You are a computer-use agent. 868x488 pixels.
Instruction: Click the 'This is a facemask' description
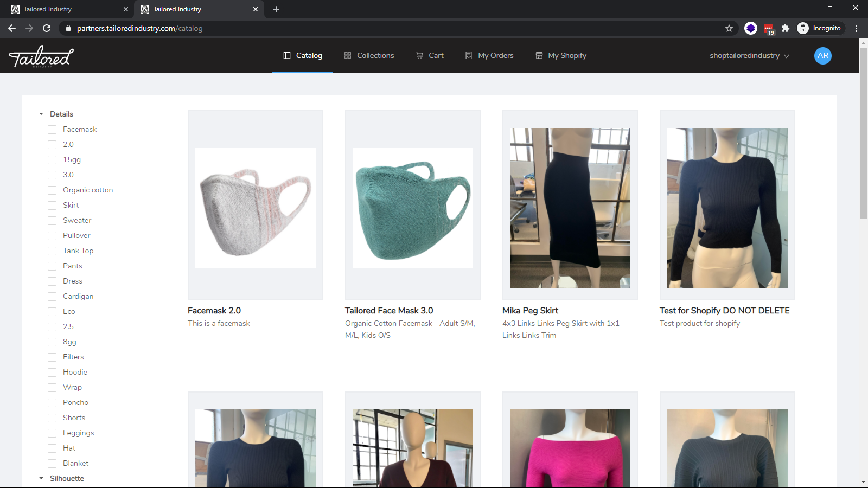click(x=219, y=323)
